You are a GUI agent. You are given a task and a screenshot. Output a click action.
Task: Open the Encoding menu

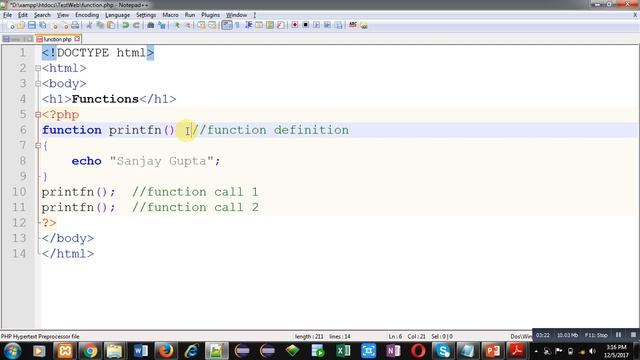click(87, 15)
